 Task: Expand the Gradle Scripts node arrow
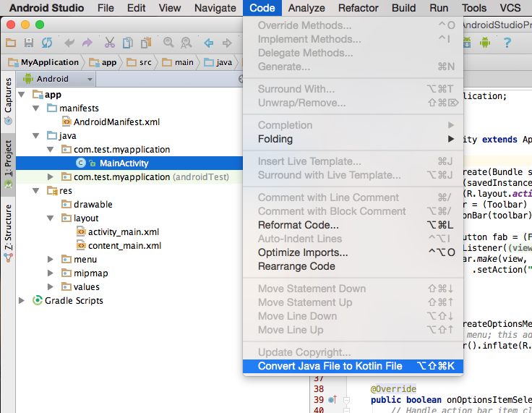[22, 301]
